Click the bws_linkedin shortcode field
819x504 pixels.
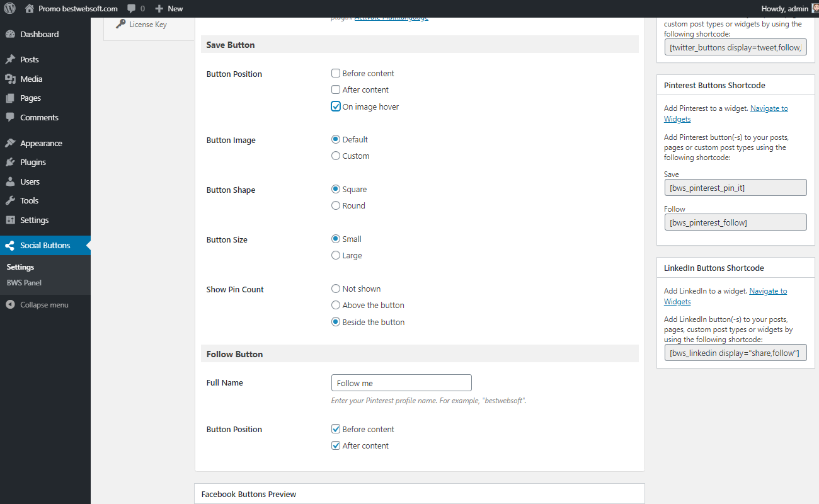coord(736,353)
